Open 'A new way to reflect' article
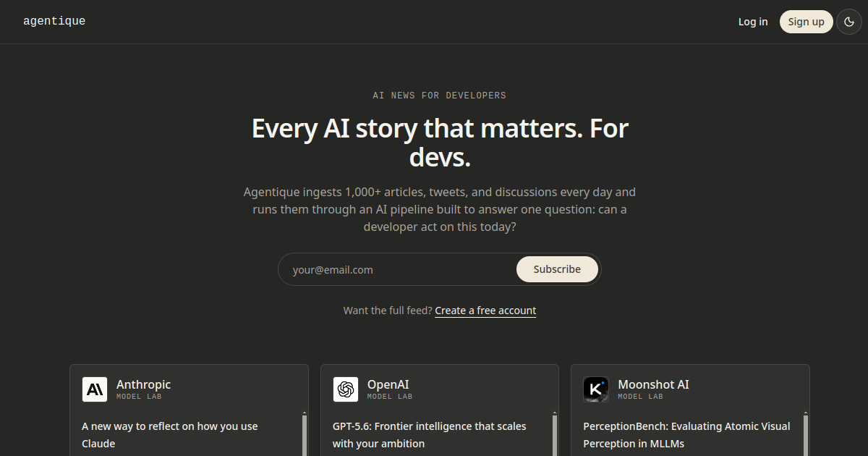 click(170, 435)
